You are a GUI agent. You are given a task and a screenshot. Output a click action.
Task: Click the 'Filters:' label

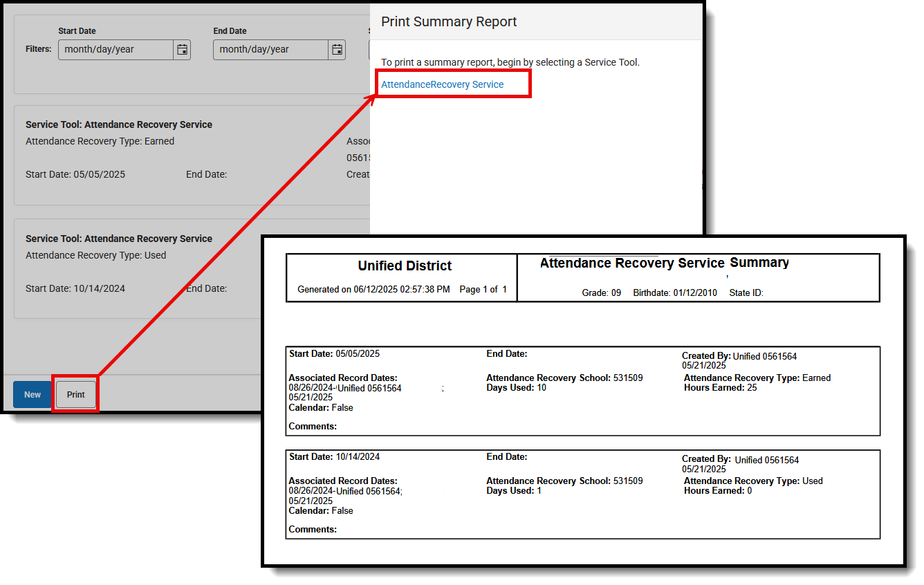39,49
